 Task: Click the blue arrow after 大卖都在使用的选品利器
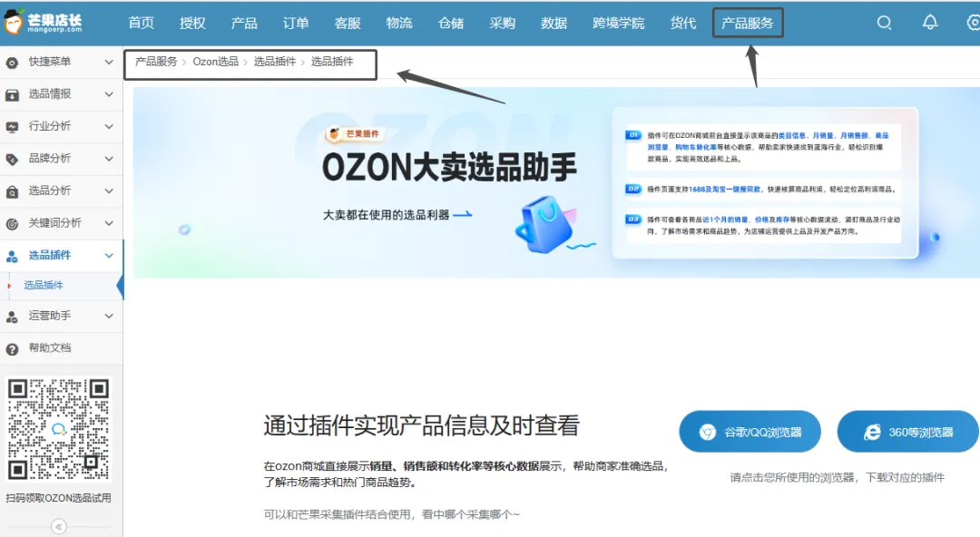pos(463,215)
